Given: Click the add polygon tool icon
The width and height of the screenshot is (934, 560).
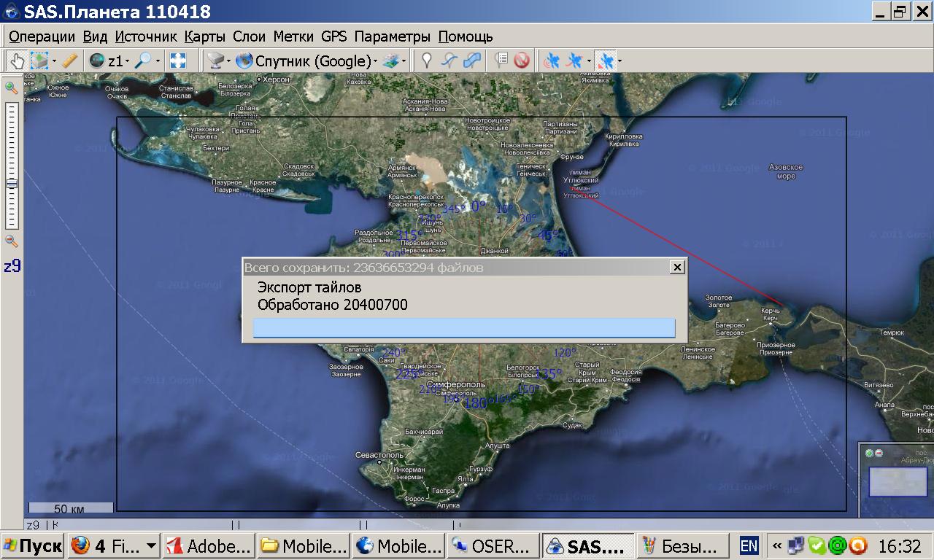Looking at the screenshot, I should coord(472,61).
